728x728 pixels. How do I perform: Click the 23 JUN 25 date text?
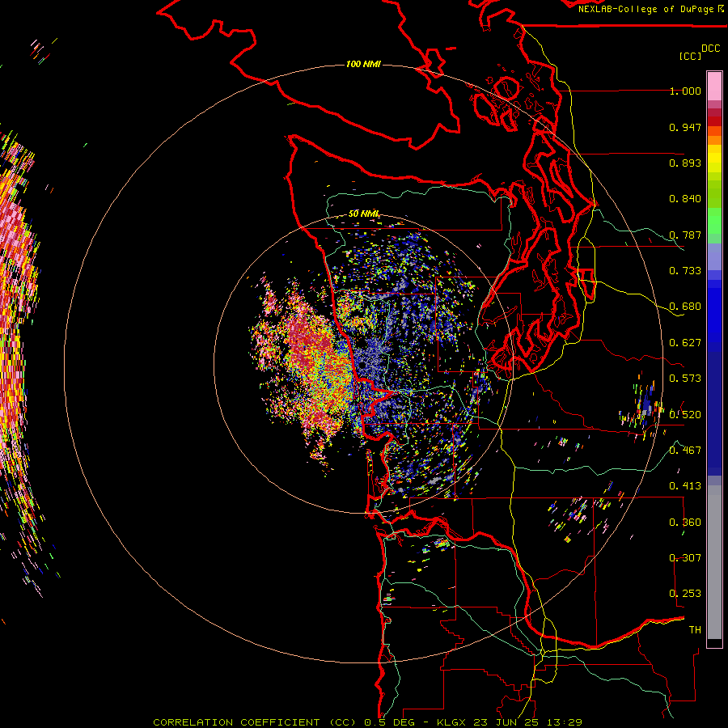(x=505, y=722)
